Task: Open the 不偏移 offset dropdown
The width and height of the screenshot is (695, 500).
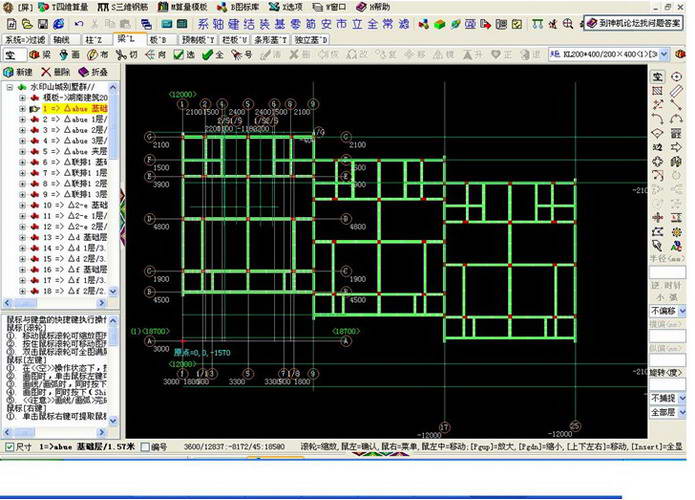Action: tap(683, 312)
